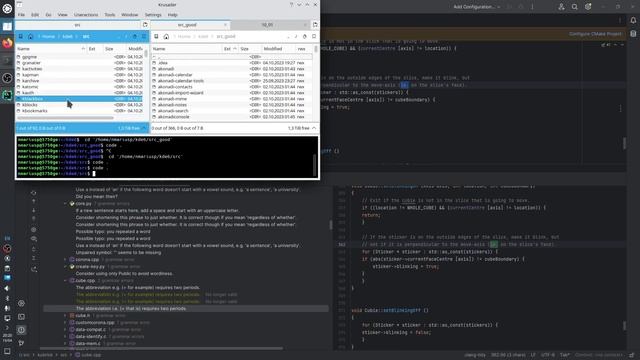Select 'Unpaired symbol' problem entry
Screen dimensions: 640x360
coord(118,253)
